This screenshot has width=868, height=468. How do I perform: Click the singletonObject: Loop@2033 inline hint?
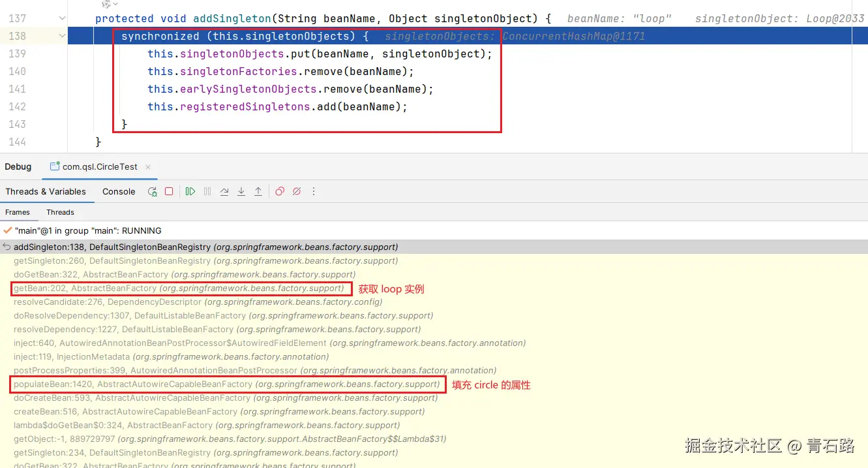tap(780, 18)
